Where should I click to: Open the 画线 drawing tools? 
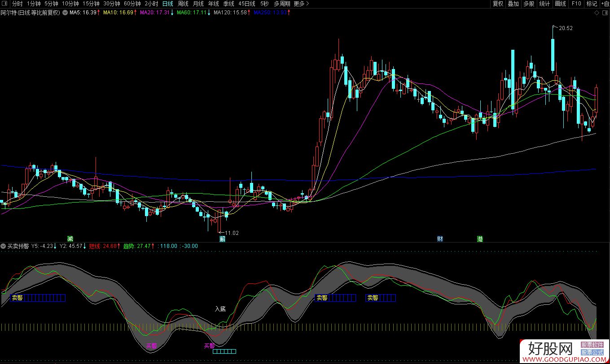coord(560,4)
